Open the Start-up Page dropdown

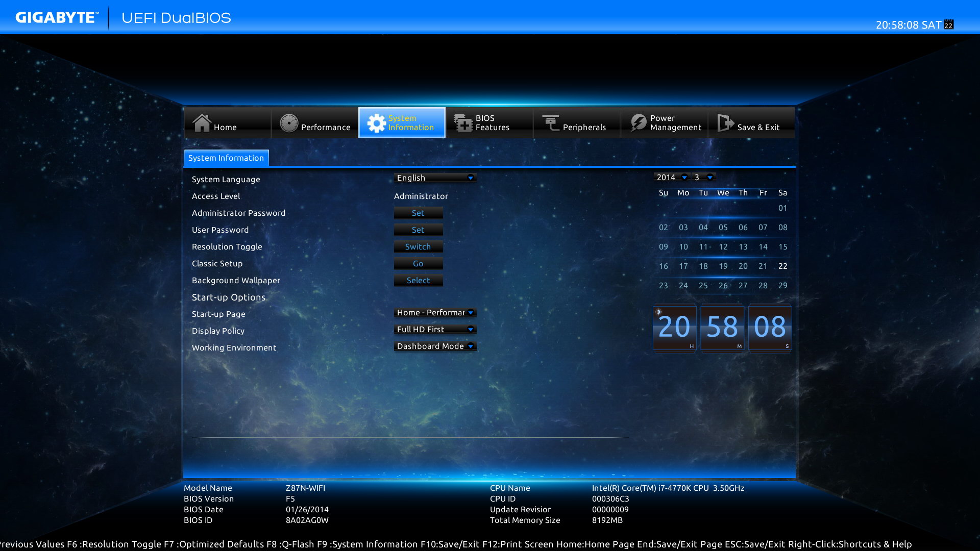coord(435,312)
